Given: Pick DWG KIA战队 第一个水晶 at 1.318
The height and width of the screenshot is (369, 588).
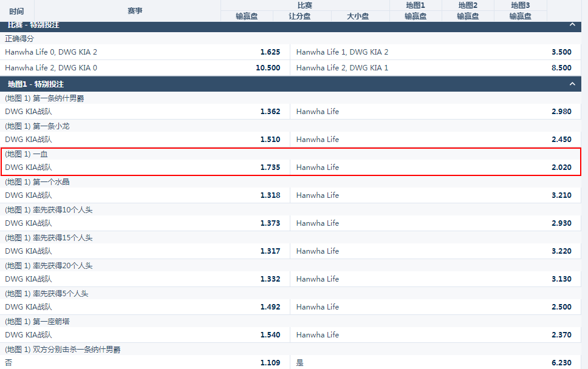Looking at the screenshot, I should pyautogui.click(x=145, y=195).
